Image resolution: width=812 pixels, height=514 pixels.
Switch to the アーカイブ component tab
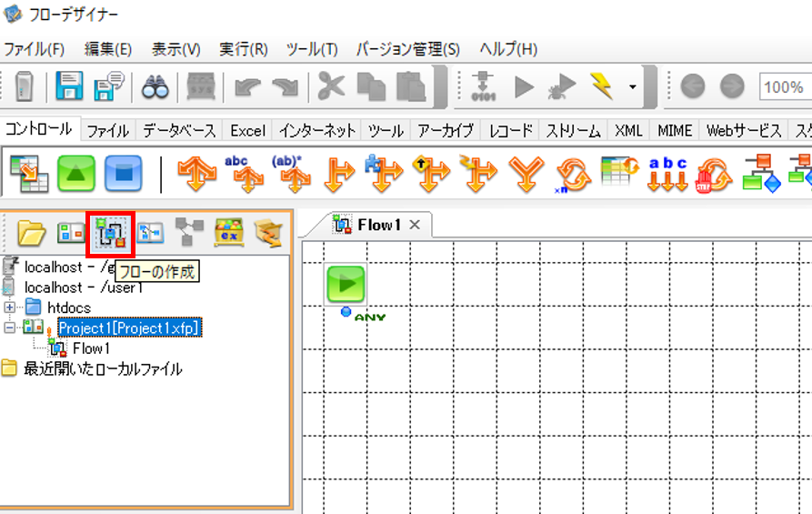(x=446, y=131)
